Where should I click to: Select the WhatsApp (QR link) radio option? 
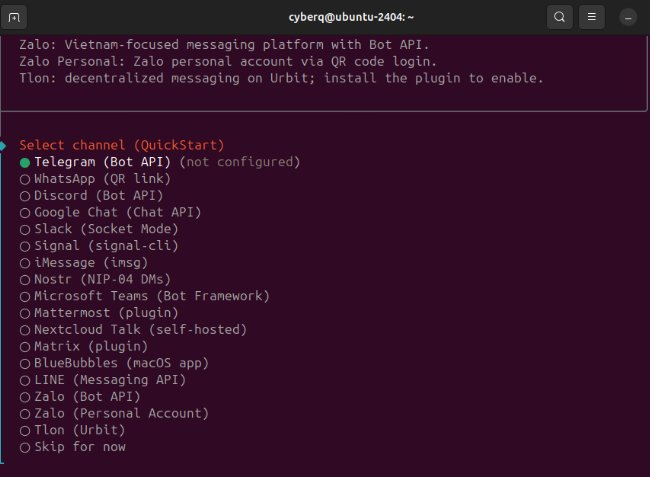coord(25,179)
